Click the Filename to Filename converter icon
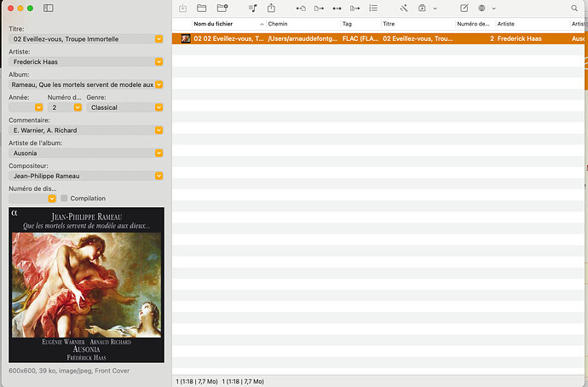Image resolution: width=588 pixels, height=387 pixels. 337,9
